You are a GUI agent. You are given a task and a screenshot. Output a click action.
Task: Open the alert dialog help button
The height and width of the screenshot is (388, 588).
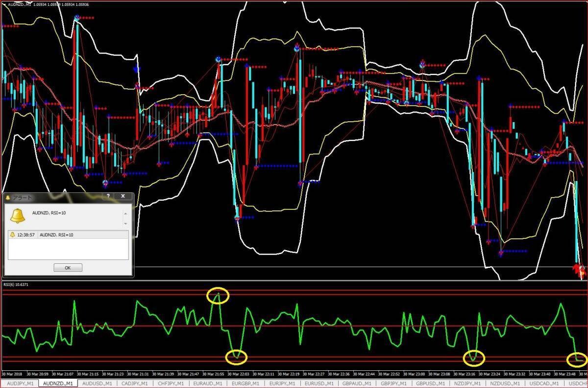(108, 197)
